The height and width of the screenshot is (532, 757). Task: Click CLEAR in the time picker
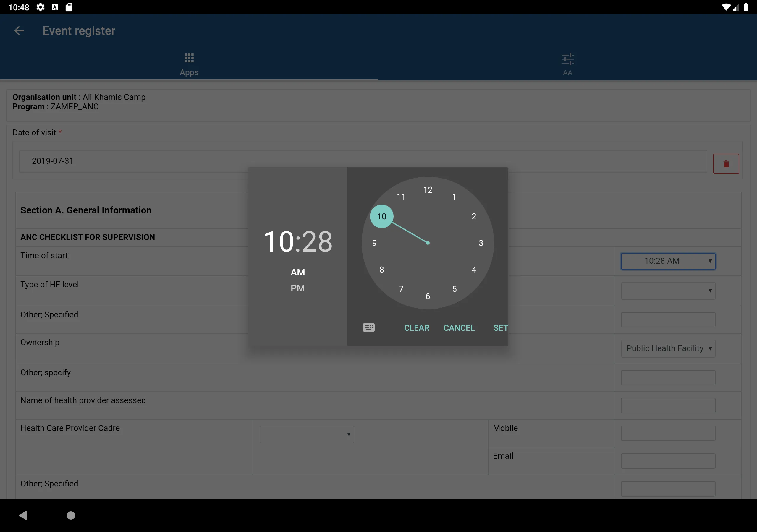coord(417,328)
